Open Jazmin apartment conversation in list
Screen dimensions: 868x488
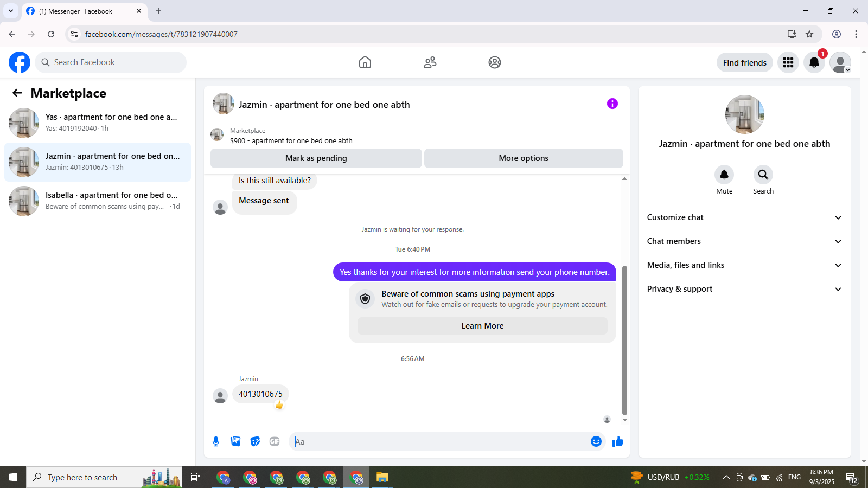coord(98,162)
